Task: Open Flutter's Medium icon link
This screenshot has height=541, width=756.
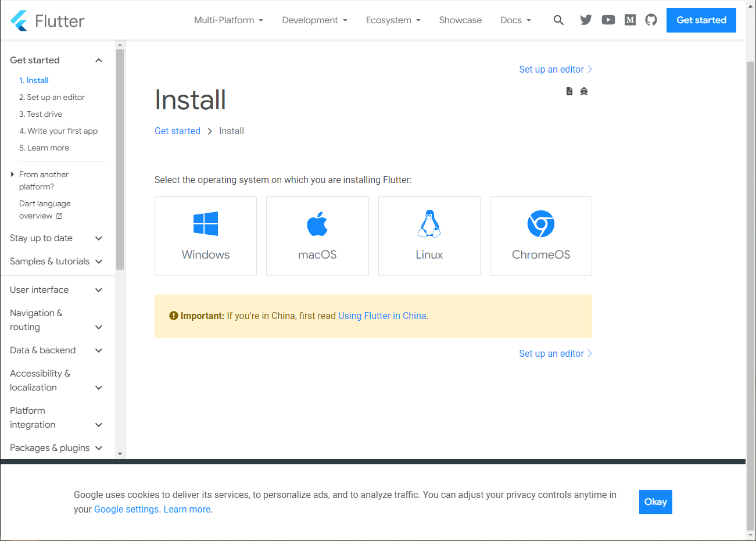Action: tap(630, 20)
